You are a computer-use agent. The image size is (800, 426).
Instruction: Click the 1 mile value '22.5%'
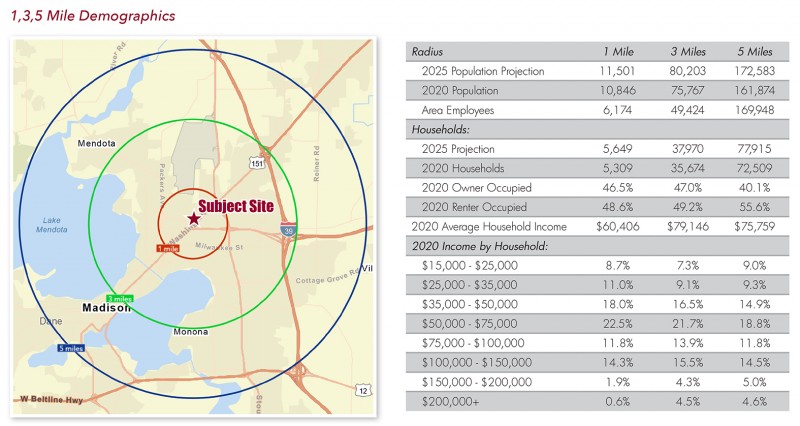point(617,323)
